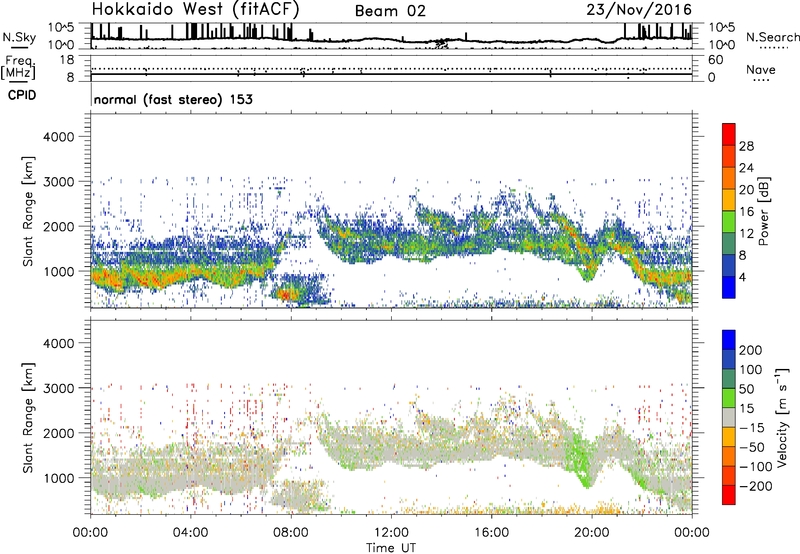Click the gray segment of the Velocity colorbar
Viewport: 800px width, 554px height.
point(729,417)
